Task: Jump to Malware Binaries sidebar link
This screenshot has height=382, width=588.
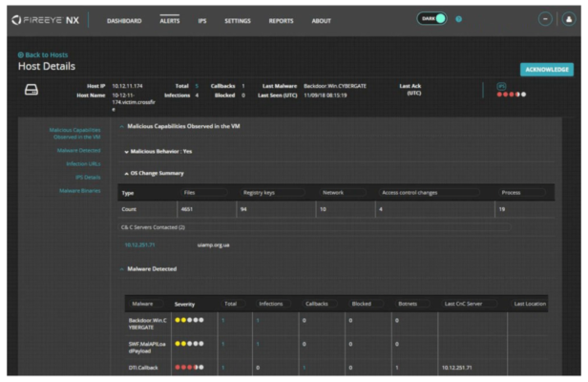Action: click(x=80, y=191)
